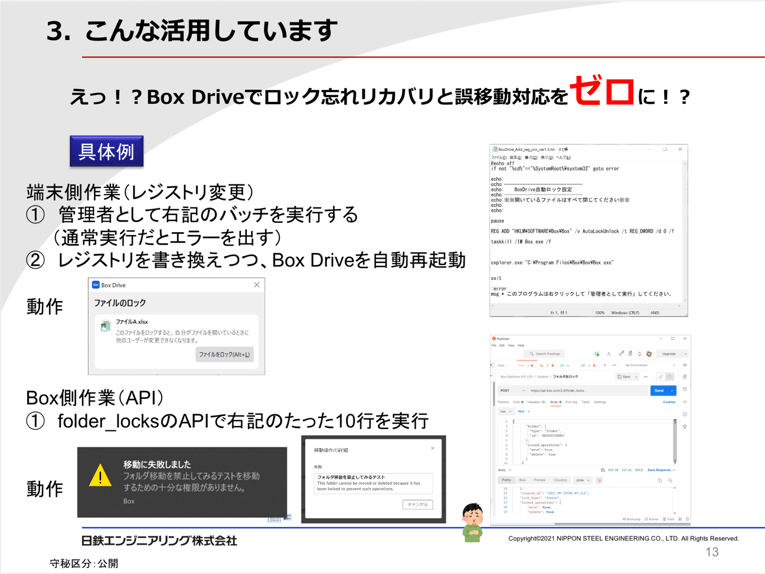The height and width of the screenshot is (574, 765).
Task: Click the Postman request body vertical scrollbar
Action: 675,441
